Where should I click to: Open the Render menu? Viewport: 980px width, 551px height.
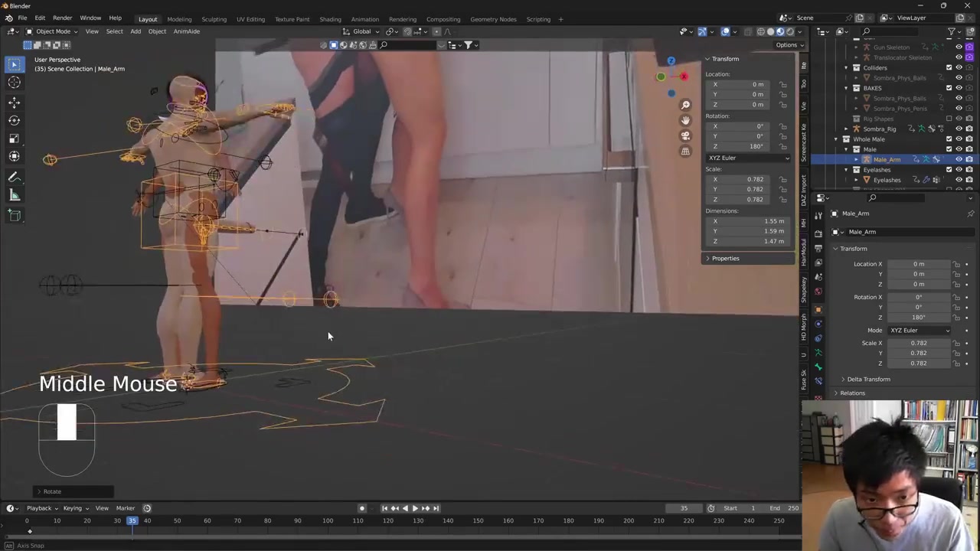click(62, 18)
